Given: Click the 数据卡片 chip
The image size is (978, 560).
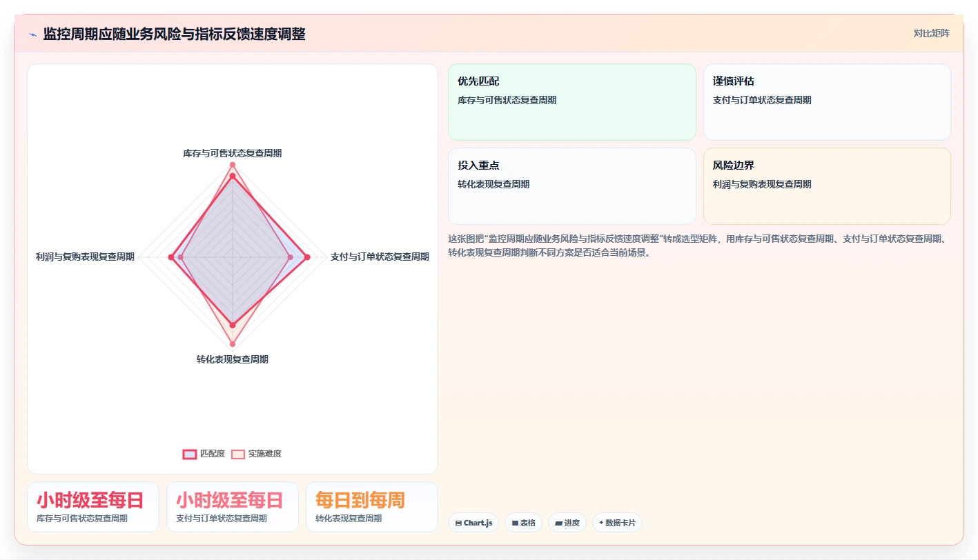Looking at the screenshot, I should (x=617, y=523).
